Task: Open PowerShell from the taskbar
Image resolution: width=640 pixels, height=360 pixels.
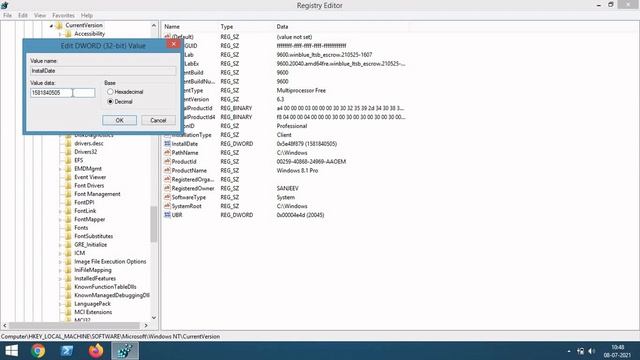Action: pos(67,351)
